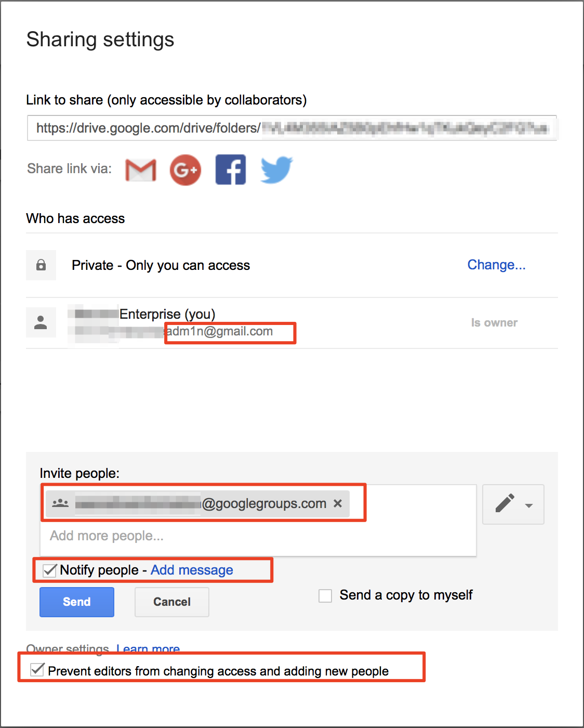Click the Cancel button
The height and width of the screenshot is (728, 584).
[x=172, y=602]
